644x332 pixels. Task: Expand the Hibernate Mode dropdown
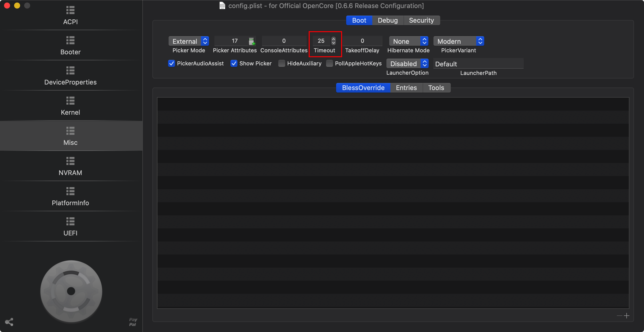(x=409, y=41)
